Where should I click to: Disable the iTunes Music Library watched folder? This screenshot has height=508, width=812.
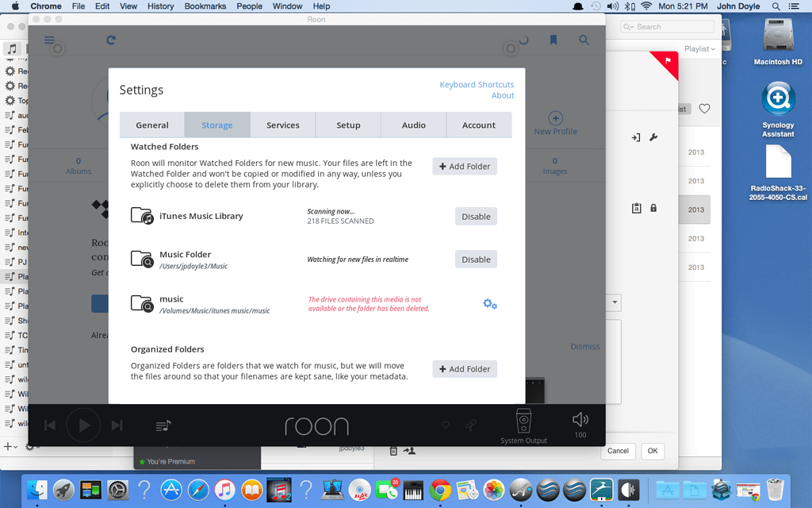[476, 216]
